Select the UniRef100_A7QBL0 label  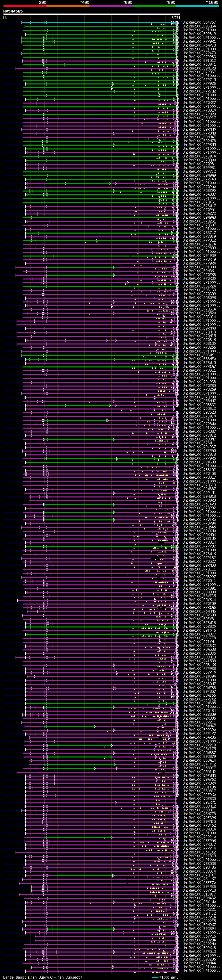[x=199, y=110]
